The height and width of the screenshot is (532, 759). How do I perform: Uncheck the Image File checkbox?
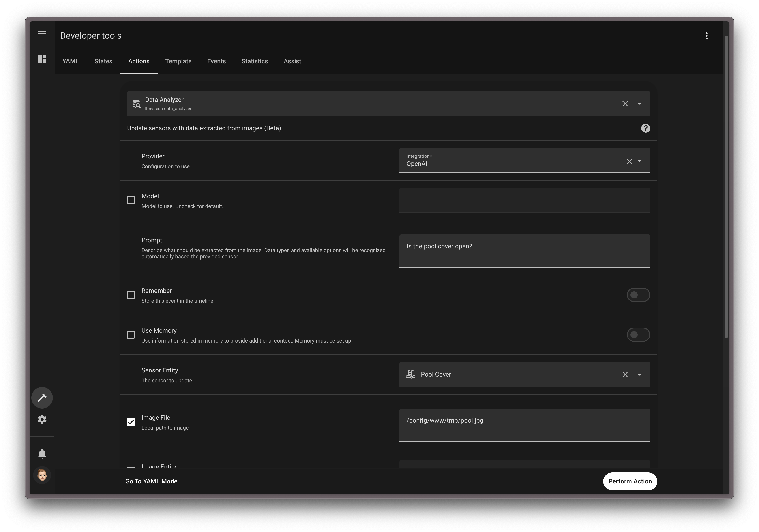coord(131,422)
